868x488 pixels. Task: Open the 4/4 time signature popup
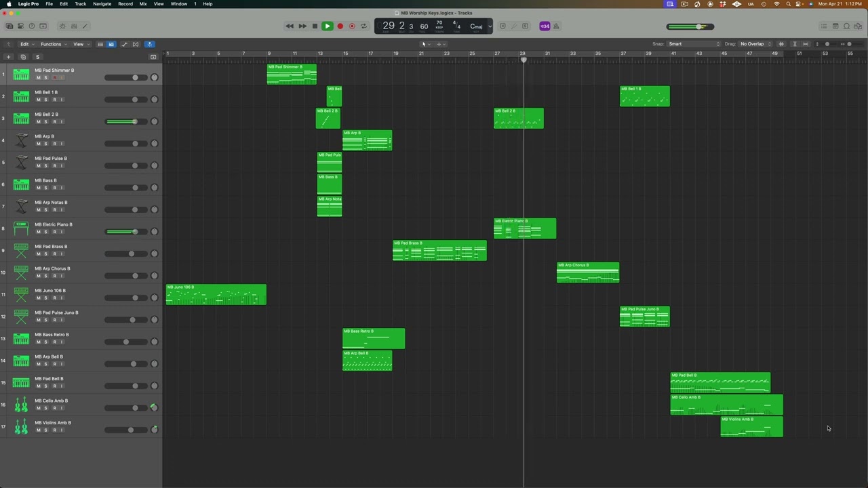pos(456,26)
